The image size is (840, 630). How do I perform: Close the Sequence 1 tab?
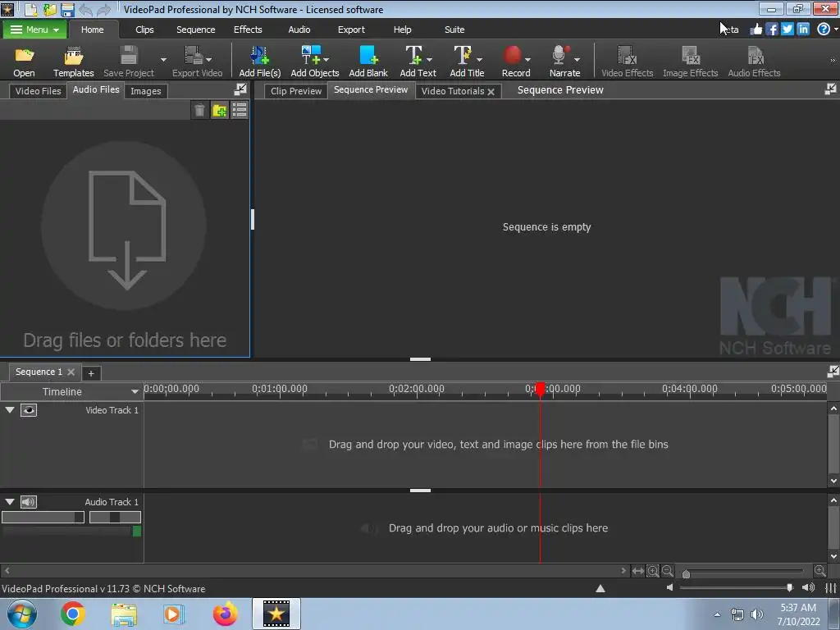click(x=71, y=372)
